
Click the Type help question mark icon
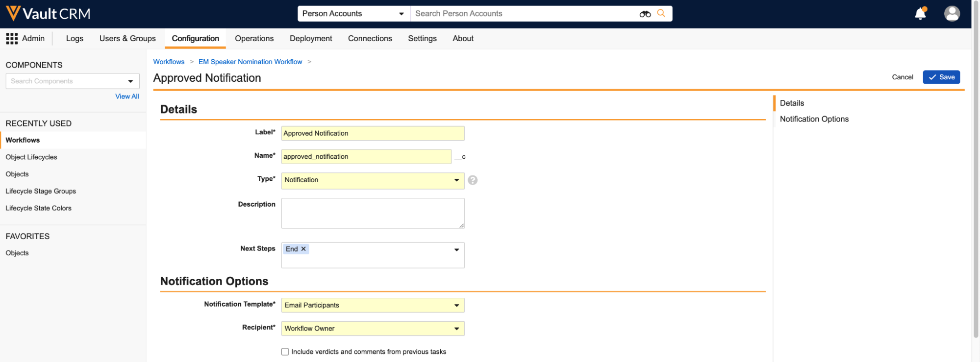tap(473, 180)
